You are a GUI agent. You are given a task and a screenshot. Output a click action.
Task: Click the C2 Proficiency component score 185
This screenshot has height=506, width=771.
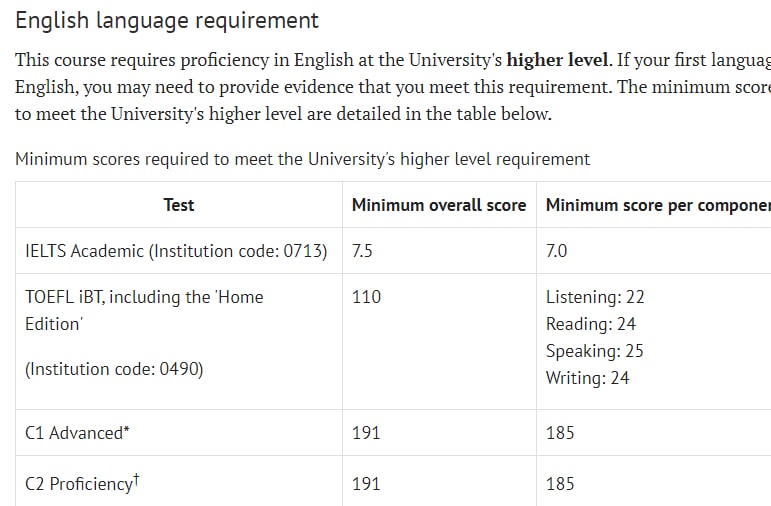pyautogui.click(x=560, y=484)
